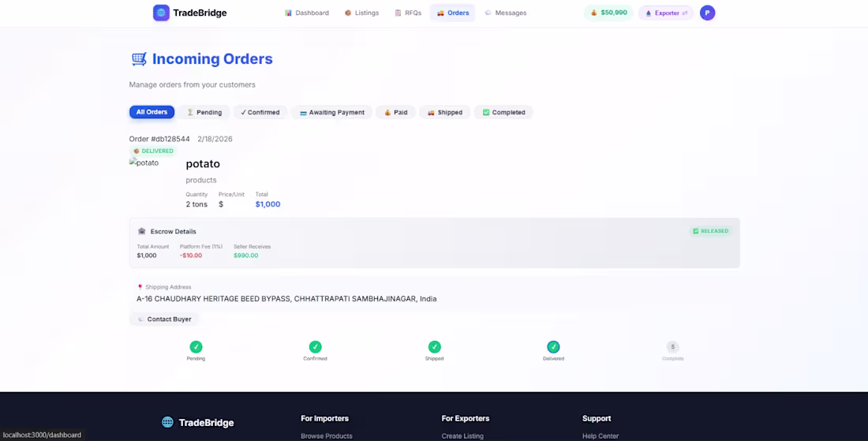This screenshot has width=868, height=441.
Task: Click the Support footer heading
Action: point(597,418)
